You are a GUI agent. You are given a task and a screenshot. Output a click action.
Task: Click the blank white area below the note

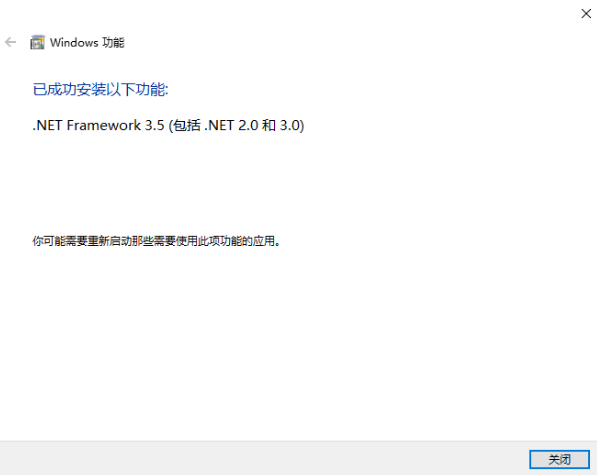298,343
